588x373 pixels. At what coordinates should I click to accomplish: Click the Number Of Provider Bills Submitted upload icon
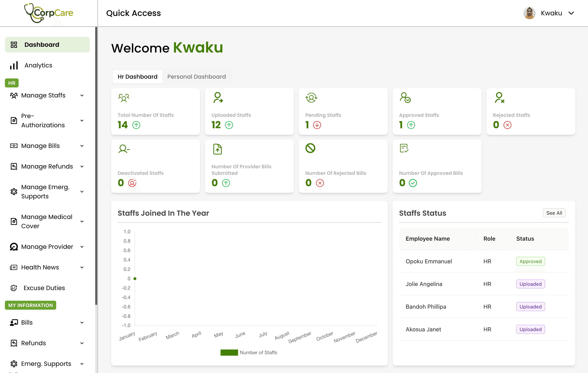tap(217, 149)
